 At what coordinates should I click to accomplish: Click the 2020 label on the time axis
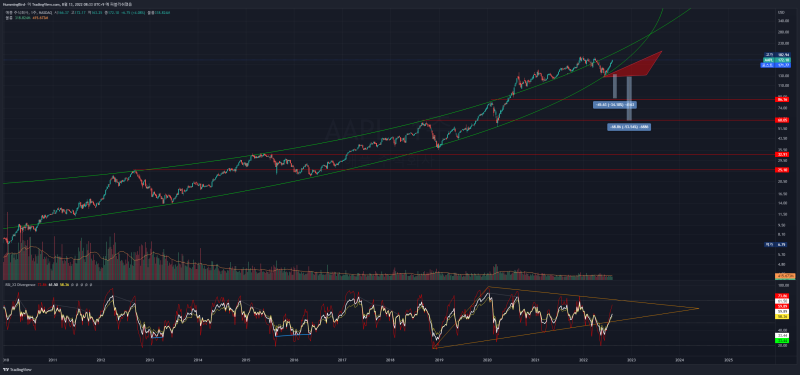[x=487, y=360]
